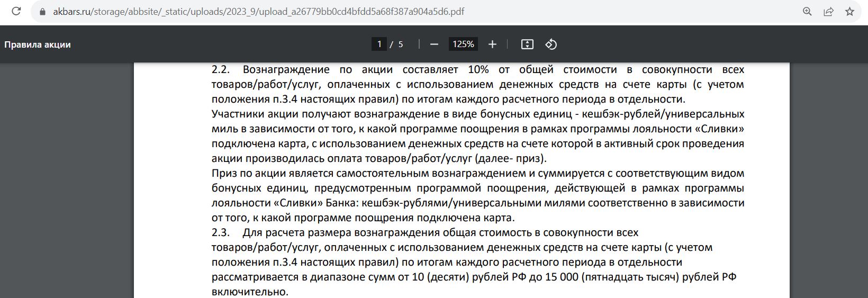Share this page using the share icon
868x298 pixels.
(828, 11)
